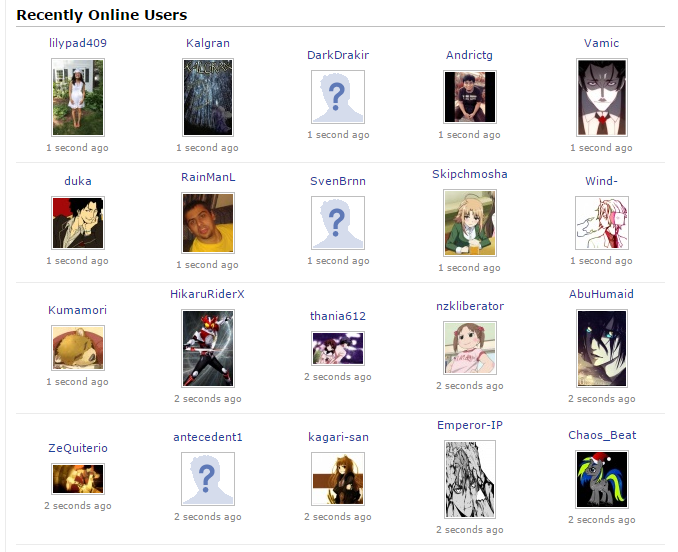Click the Skipchmosha username link
Image resolution: width=678 pixels, height=552 pixels.
[x=470, y=174]
